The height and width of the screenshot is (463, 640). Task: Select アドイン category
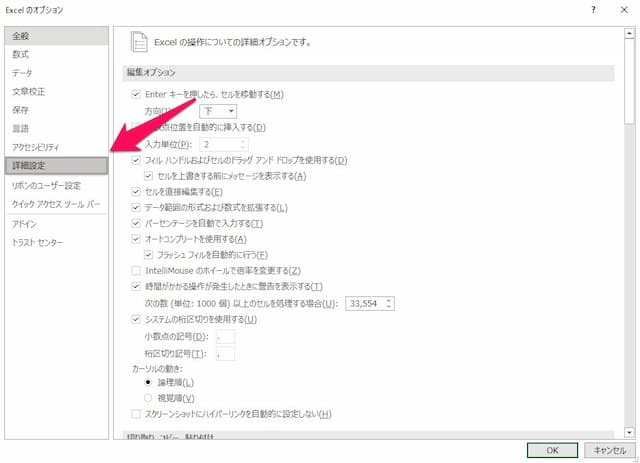56,224
